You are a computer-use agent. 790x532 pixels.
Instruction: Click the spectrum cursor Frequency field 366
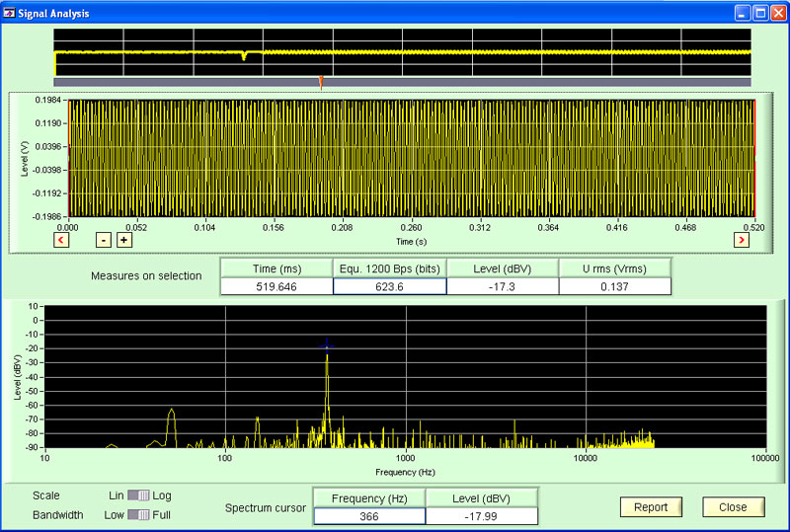click(369, 516)
